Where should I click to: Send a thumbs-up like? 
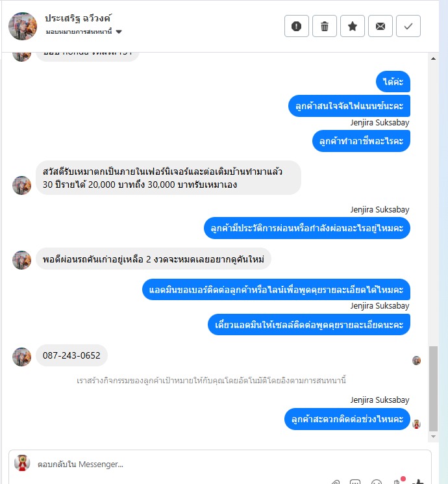tap(419, 481)
